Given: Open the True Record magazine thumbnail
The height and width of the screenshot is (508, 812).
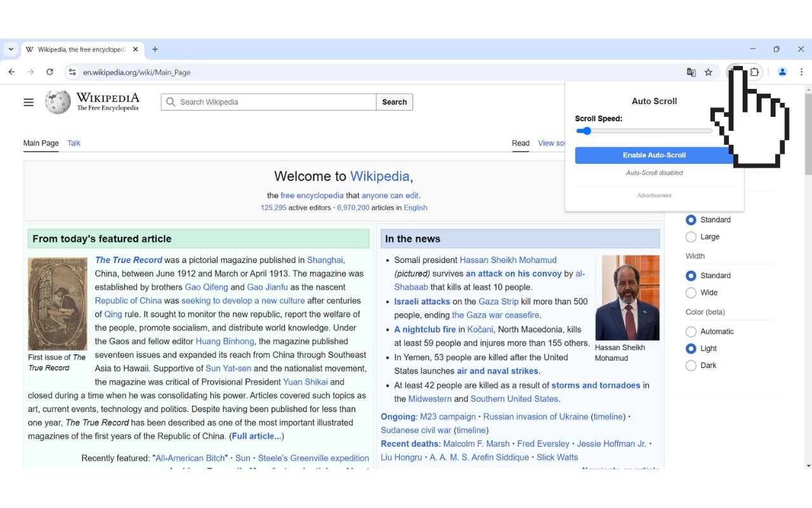Looking at the screenshot, I should pyautogui.click(x=58, y=304).
